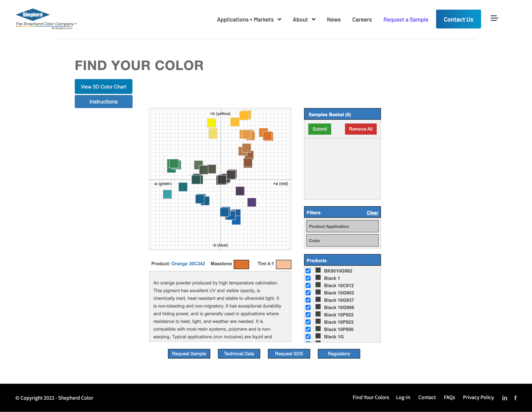Open the hamburger menu icon
This screenshot has height=412, width=532.
coord(494,18)
